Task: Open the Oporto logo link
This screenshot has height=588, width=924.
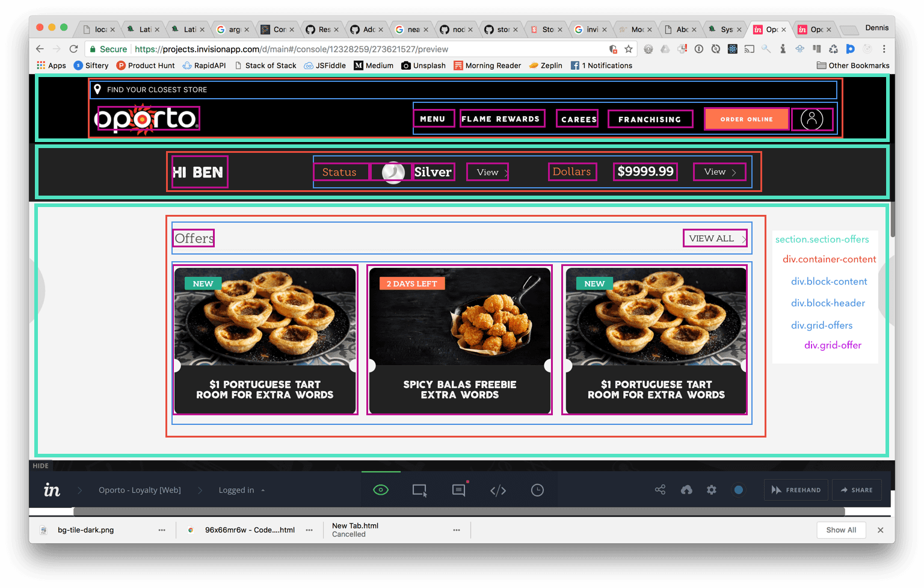Action: pyautogui.click(x=147, y=119)
